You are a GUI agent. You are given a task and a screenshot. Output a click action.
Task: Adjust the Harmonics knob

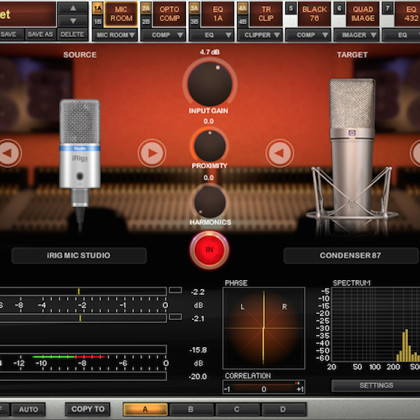(210, 202)
